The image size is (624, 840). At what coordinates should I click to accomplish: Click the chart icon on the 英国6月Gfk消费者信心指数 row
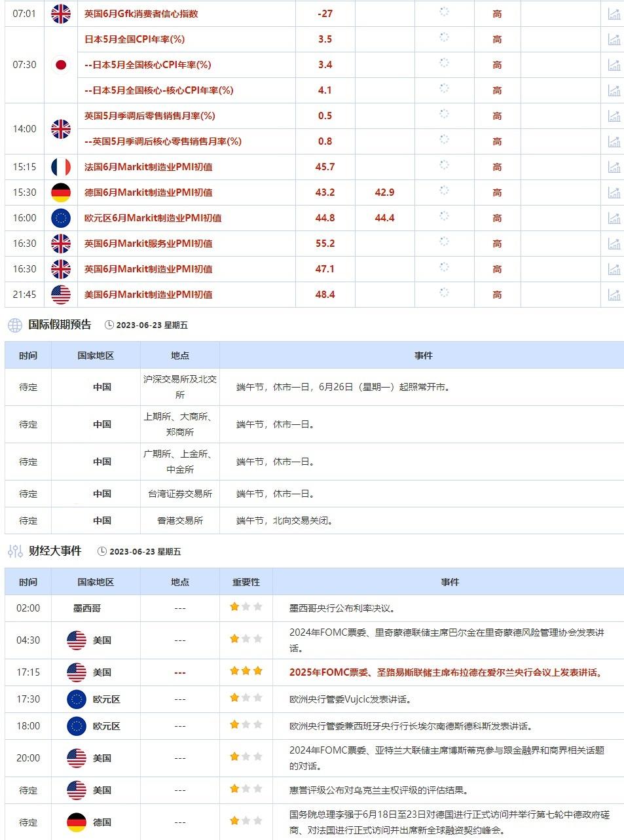[x=614, y=13]
